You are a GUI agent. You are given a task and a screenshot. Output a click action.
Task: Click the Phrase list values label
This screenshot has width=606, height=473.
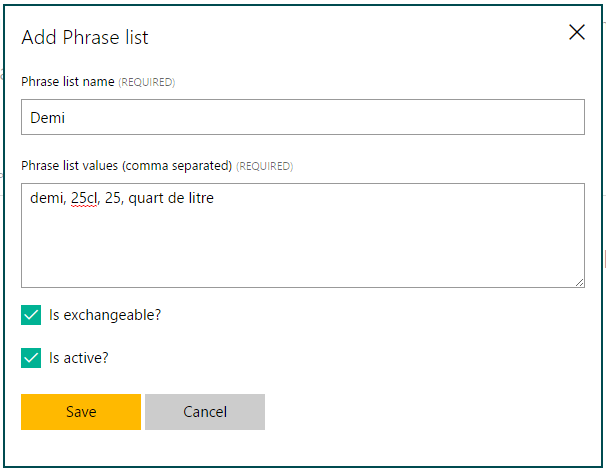click(x=126, y=165)
